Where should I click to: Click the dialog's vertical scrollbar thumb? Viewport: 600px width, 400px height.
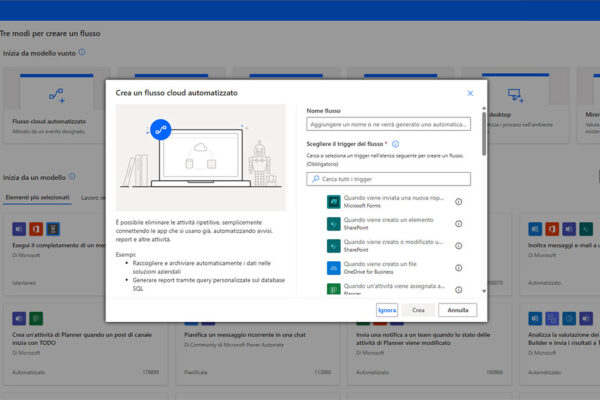pos(484,134)
